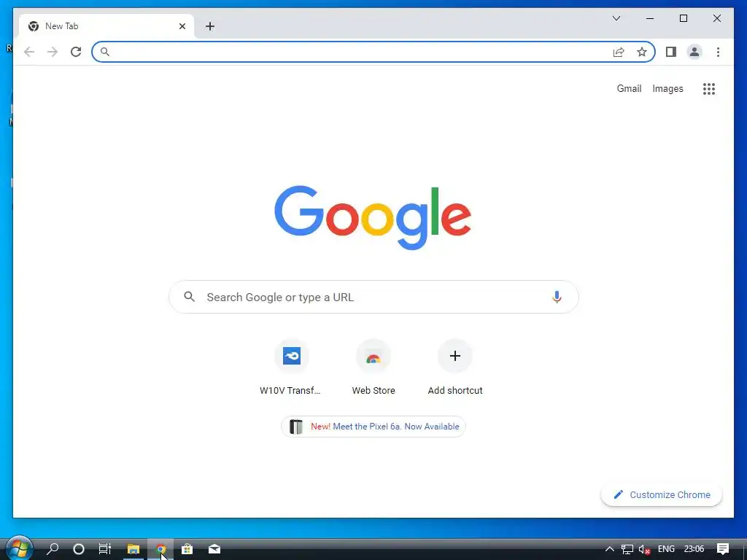This screenshot has height=560, width=747.
Task: Open the Mail app from the taskbar
Action: (x=214, y=549)
